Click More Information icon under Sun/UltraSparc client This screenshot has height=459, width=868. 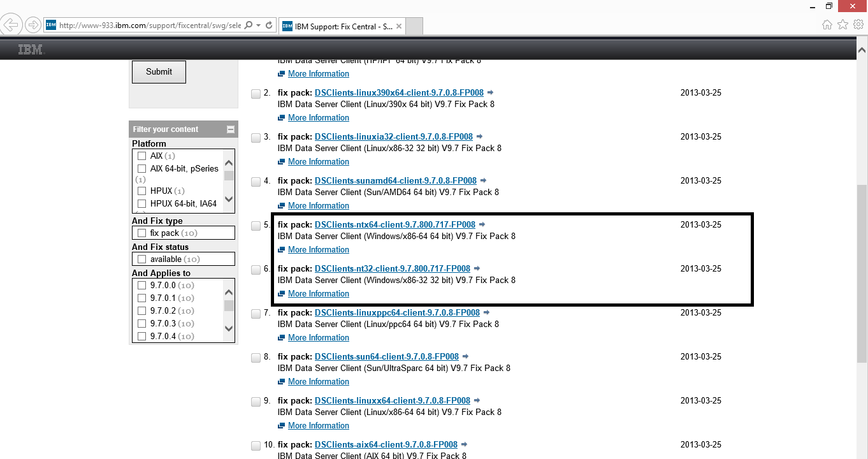[282, 382]
